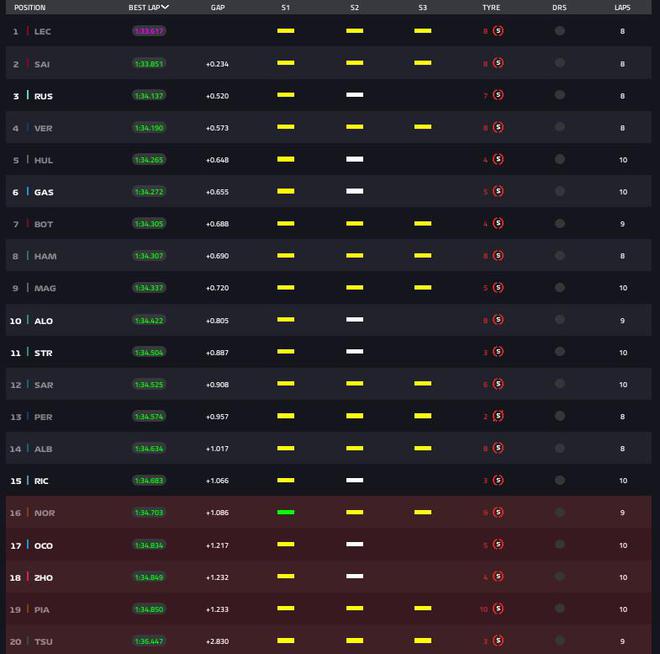Open the BEST LAP sort dropdown arrow

click(165, 7)
